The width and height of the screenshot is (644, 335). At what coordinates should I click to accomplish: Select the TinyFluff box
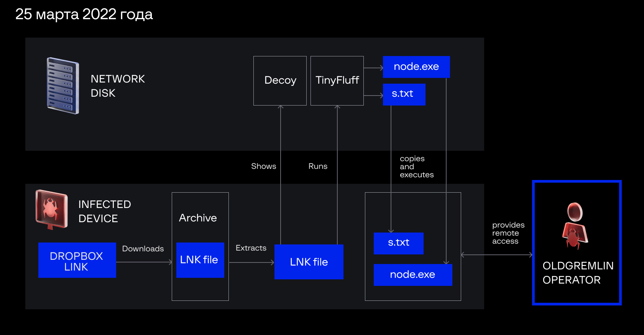coord(337,81)
